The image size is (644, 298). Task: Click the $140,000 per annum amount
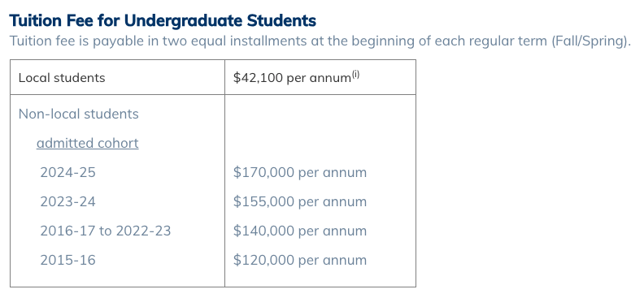pos(300,231)
